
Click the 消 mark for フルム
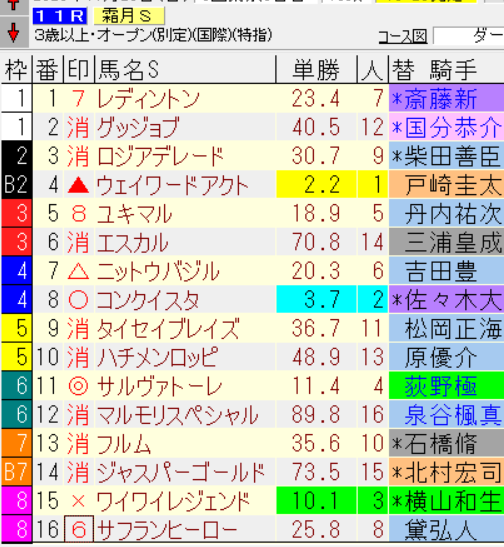78,443
